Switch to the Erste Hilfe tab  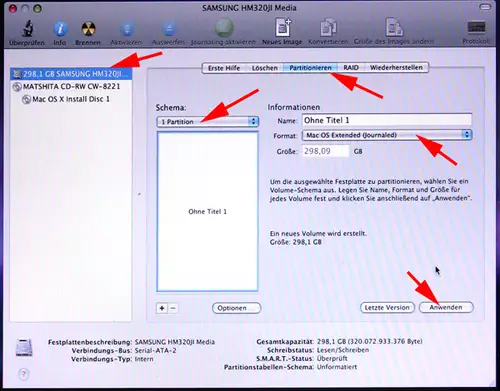(224, 68)
